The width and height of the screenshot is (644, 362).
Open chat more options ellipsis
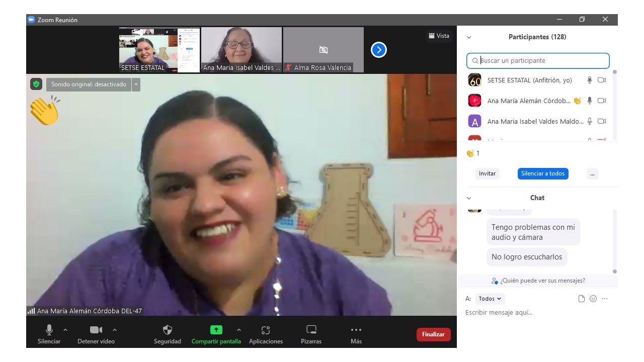click(x=605, y=299)
